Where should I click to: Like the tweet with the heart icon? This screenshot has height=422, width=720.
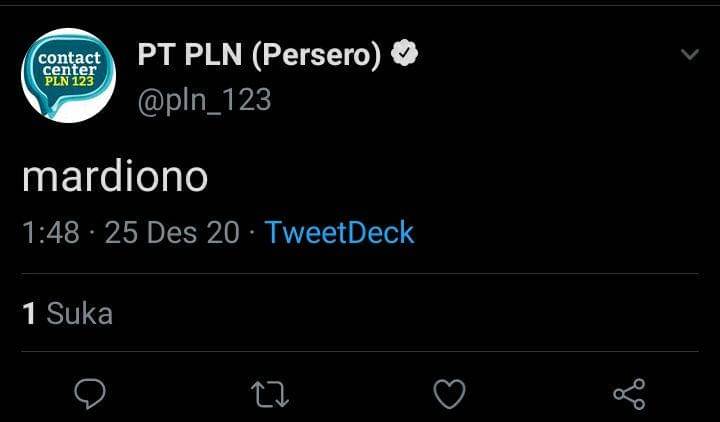click(449, 394)
